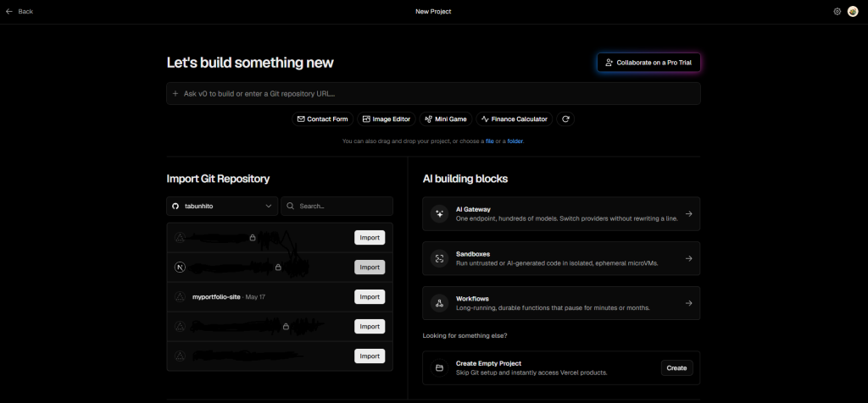This screenshot has height=403, width=868.
Task: Create an empty project
Action: [x=676, y=367]
